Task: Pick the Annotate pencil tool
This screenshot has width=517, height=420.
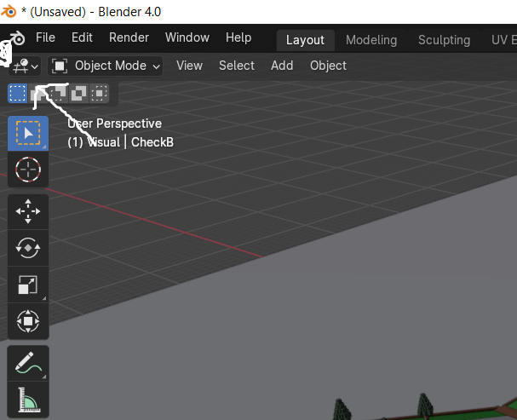Action: 28,363
